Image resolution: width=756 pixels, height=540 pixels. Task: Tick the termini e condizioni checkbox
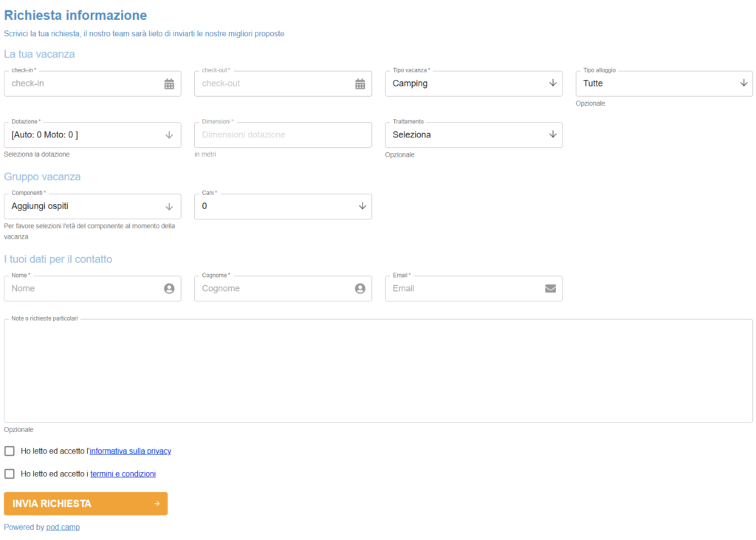[x=10, y=474]
